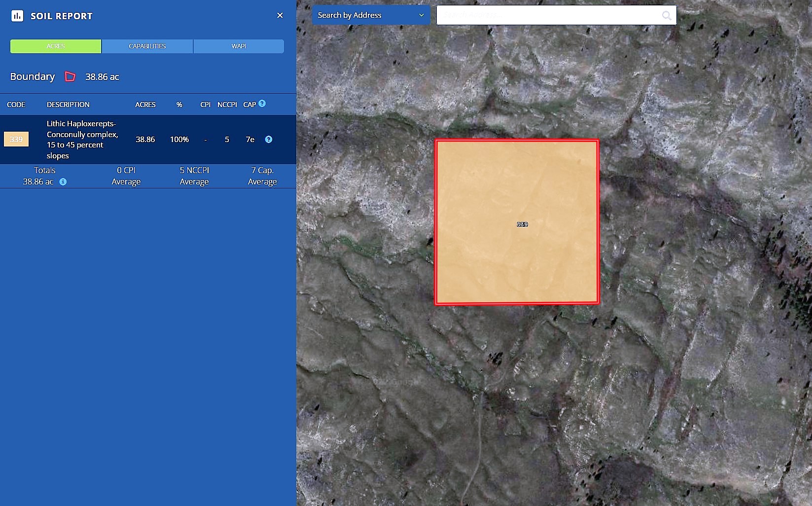
Task: Click the Soil Report bar chart icon
Action: coord(17,16)
